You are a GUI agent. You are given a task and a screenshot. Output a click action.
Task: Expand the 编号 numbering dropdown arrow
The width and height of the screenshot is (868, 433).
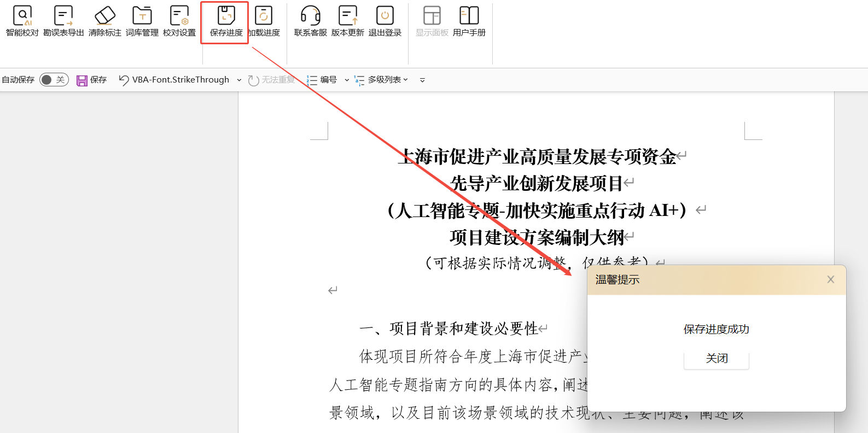tap(347, 80)
